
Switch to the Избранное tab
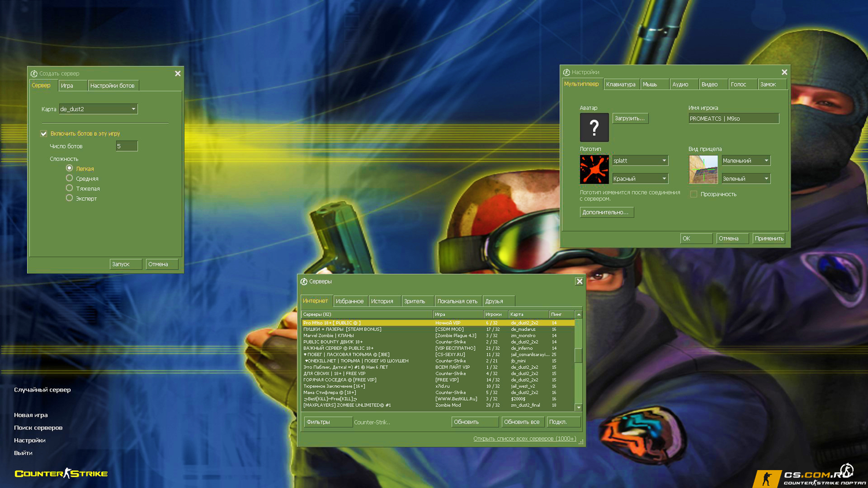coord(350,301)
